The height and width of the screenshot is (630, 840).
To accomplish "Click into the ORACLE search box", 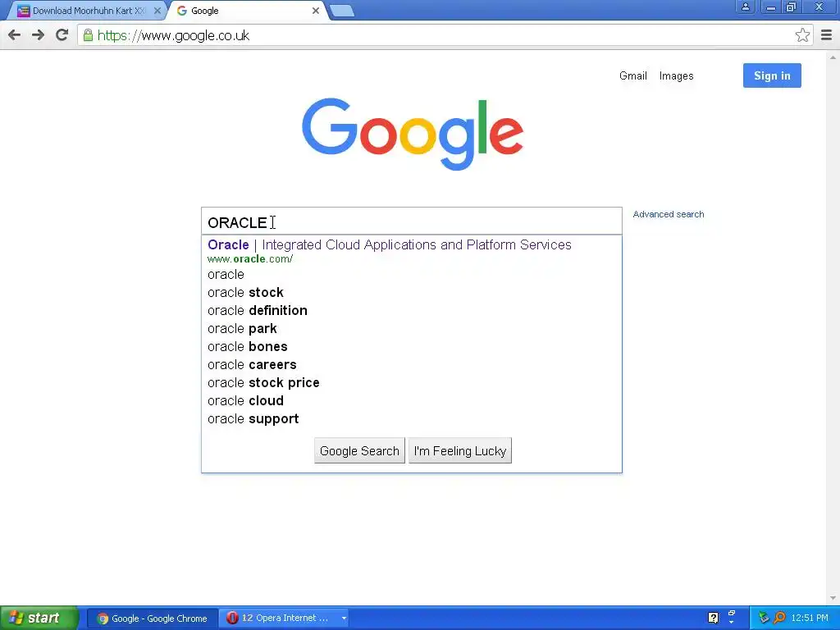I will (x=412, y=221).
